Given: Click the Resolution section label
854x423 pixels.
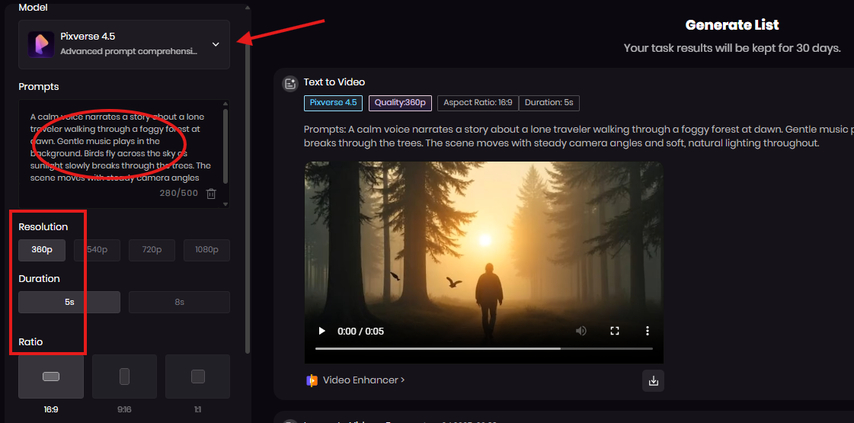Looking at the screenshot, I should (44, 227).
